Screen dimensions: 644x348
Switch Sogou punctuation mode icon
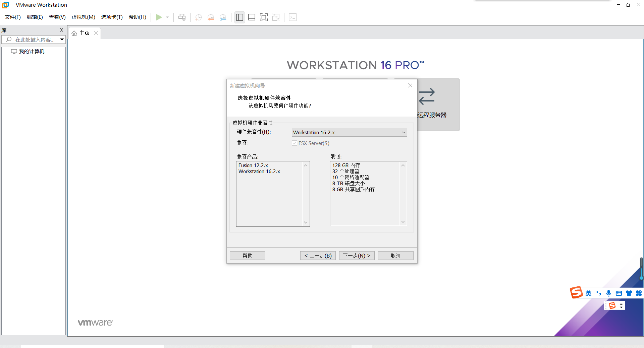click(x=599, y=293)
